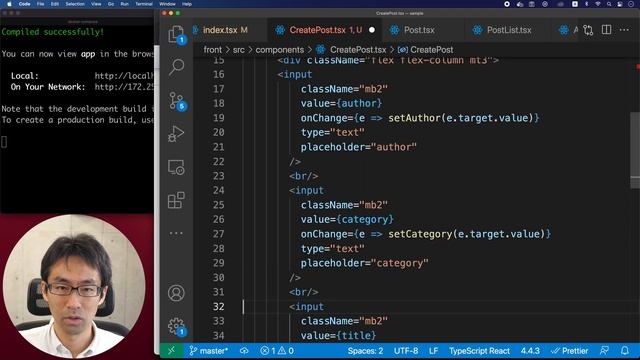640x360 pixels.
Task: Open notifications bell in status bar
Action: pos(625,351)
